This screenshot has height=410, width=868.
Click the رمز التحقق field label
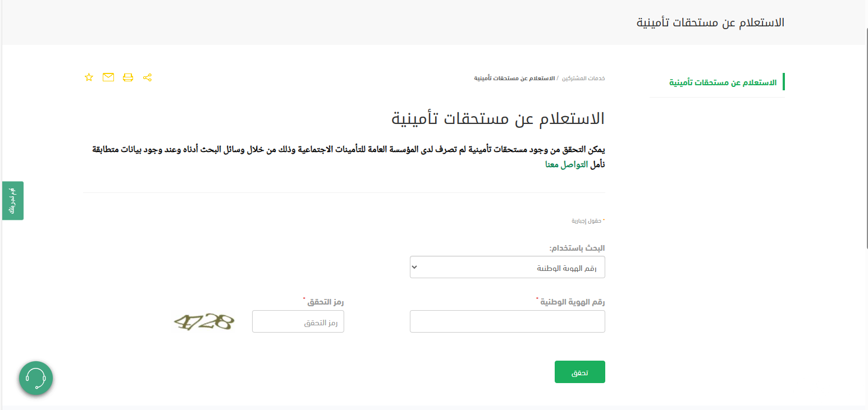(x=326, y=302)
